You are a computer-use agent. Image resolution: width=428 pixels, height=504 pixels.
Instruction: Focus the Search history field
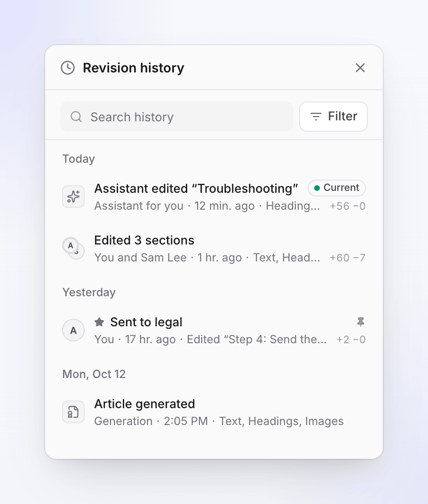coord(177,117)
